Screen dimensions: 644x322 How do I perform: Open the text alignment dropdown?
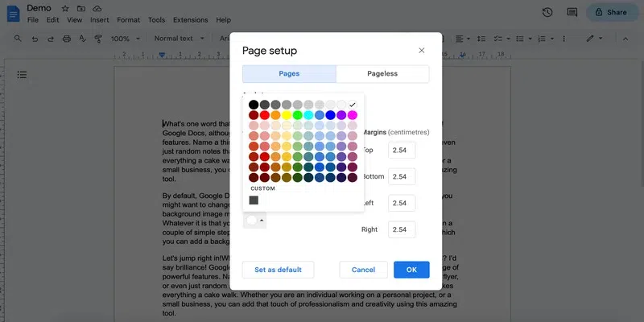(x=463, y=39)
